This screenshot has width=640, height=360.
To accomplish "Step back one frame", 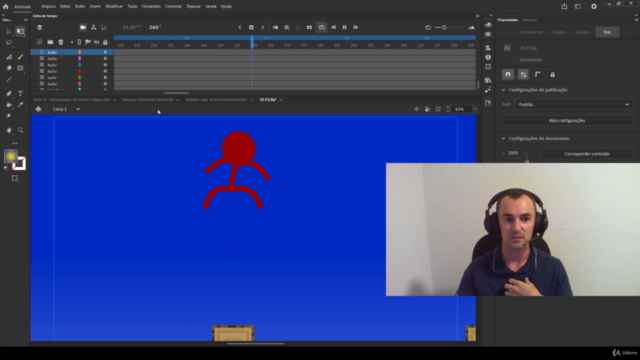I will point(333,27).
